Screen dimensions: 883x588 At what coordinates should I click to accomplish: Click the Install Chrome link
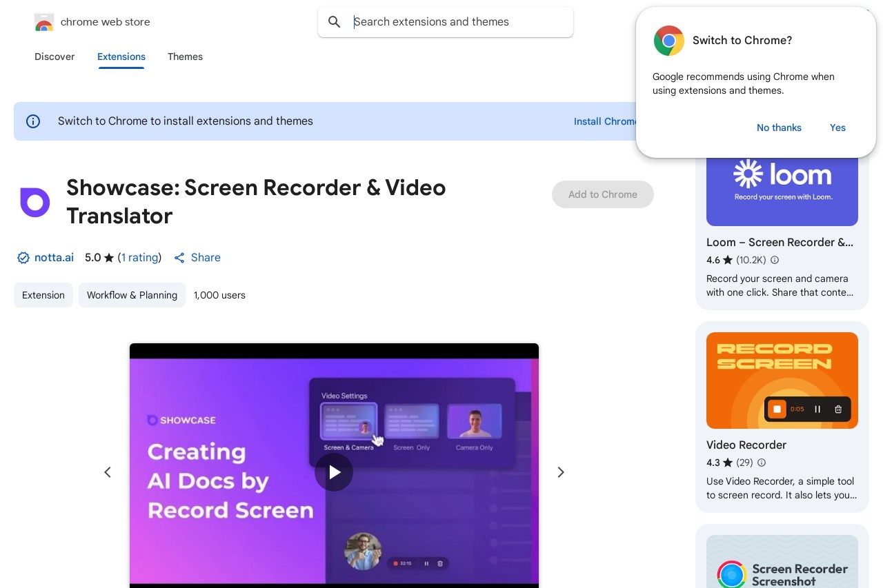click(x=606, y=121)
